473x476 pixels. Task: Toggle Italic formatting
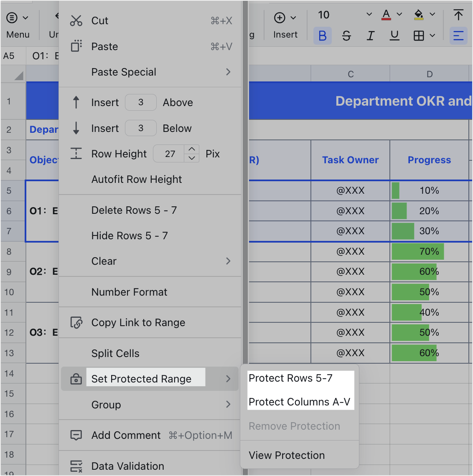[x=370, y=36]
